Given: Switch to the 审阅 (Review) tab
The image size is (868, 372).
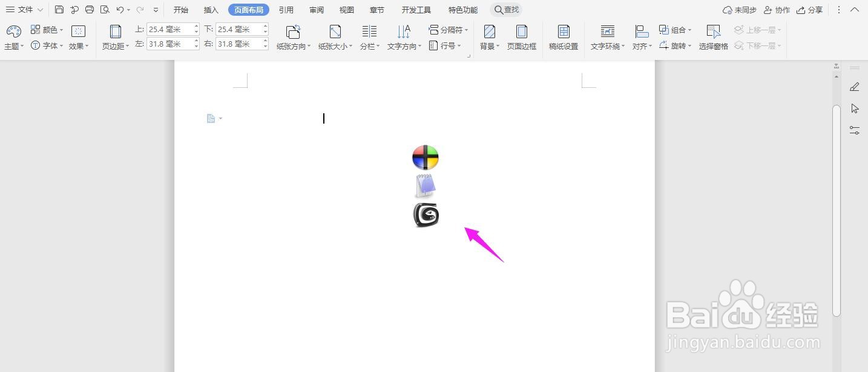Looking at the screenshot, I should (x=317, y=10).
